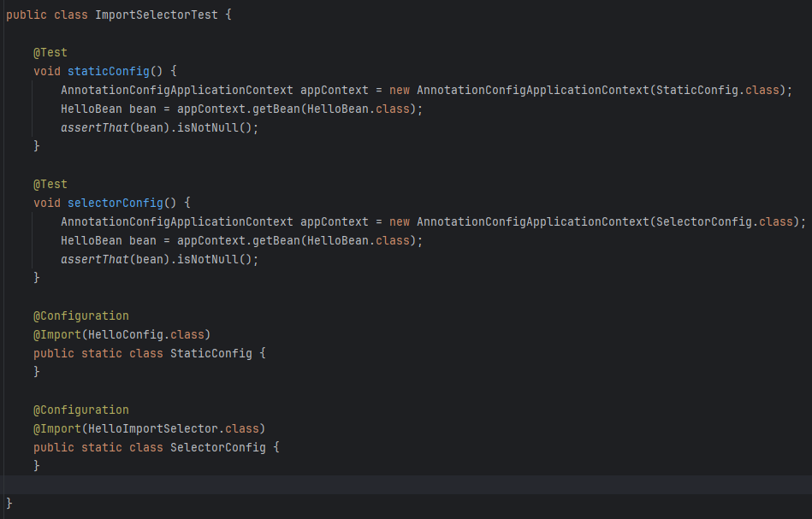This screenshot has width=812, height=519.
Task: Click appContext variable declaration in selectorConfig
Action: click(x=335, y=222)
